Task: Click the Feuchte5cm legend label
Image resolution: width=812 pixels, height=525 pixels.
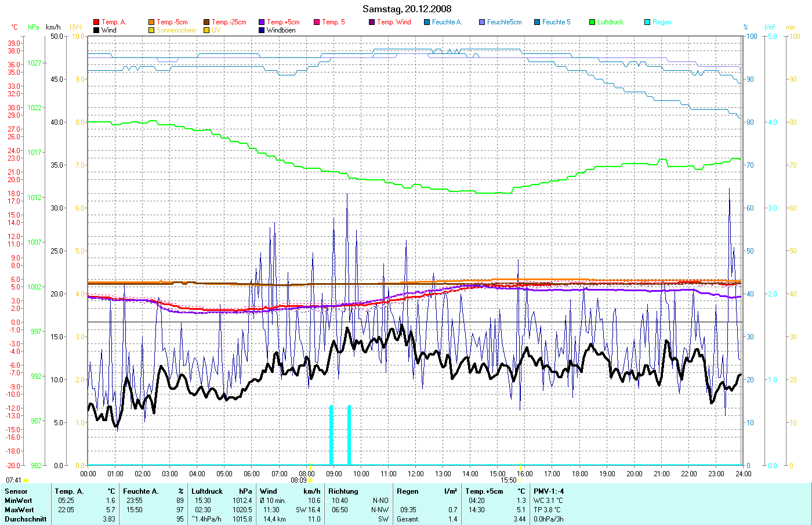Action: 504,22
